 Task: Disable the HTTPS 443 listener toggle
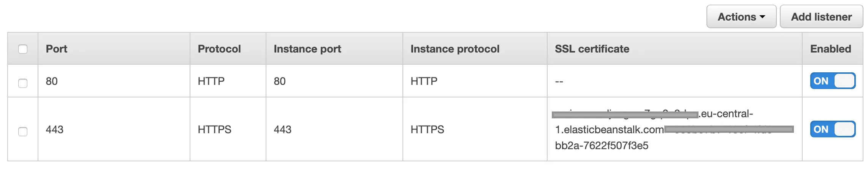[x=832, y=129]
